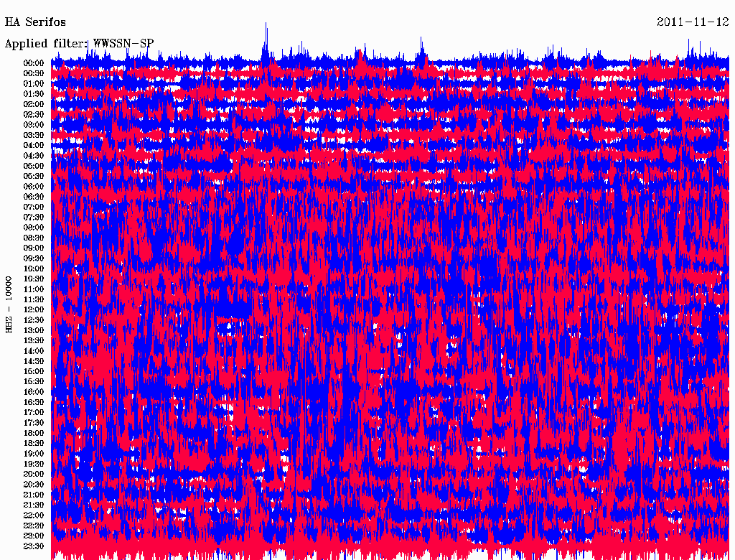Click the date label 2011-11-12
This screenshot has height=560, width=735.
pyautogui.click(x=693, y=22)
